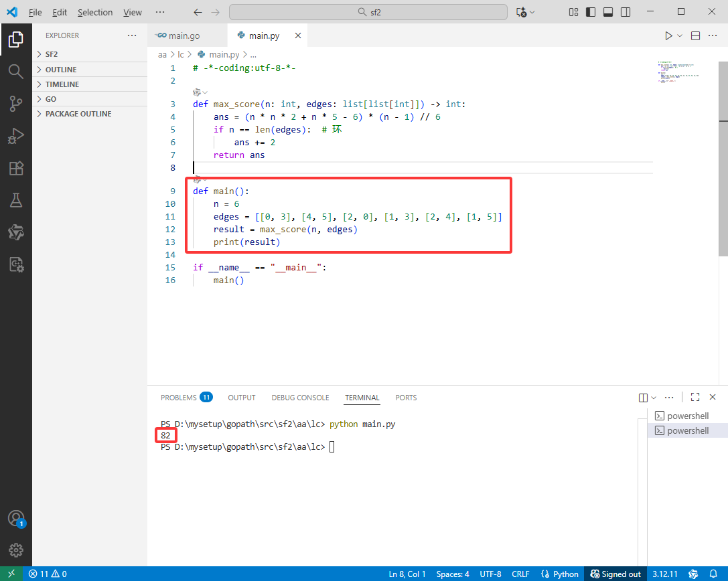Open editor More Actions ellipsis
728x581 pixels.
(713, 35)
